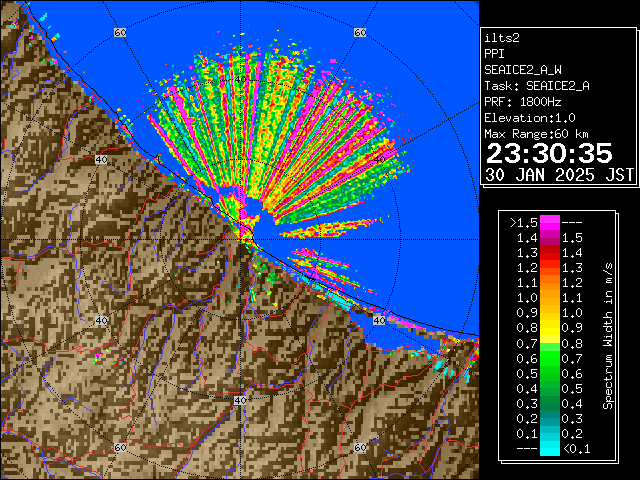Pick the red 1.3–1.4 legend band
Viewport: 640px width, 480px height.
(550, 253)
